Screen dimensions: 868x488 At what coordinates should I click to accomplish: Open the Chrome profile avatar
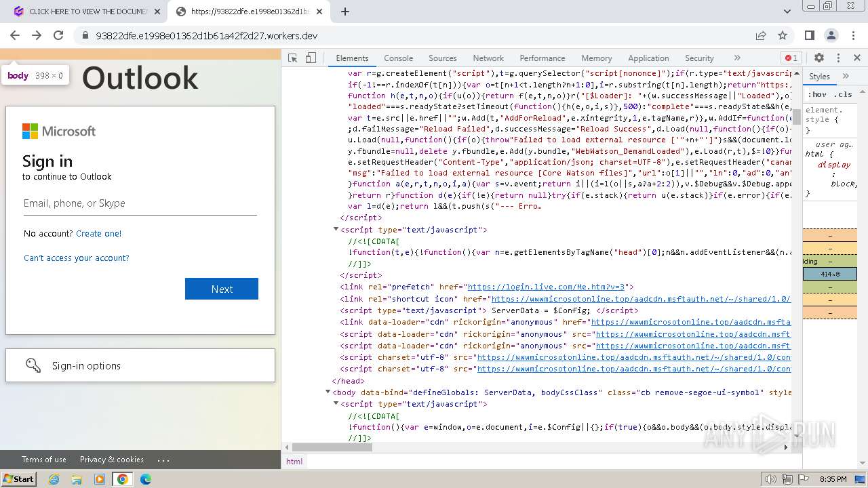click(x=831, y=35)
